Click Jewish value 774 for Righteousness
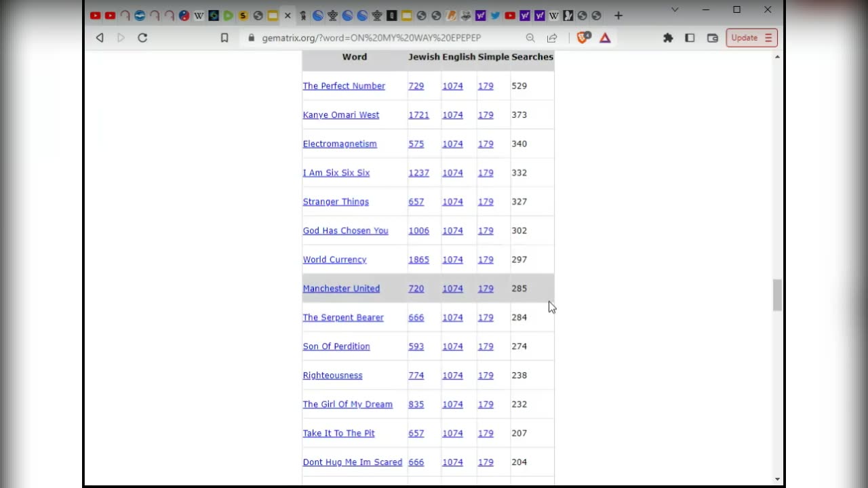This screenshot has height=488, width=868. click(x=416, y=375)
